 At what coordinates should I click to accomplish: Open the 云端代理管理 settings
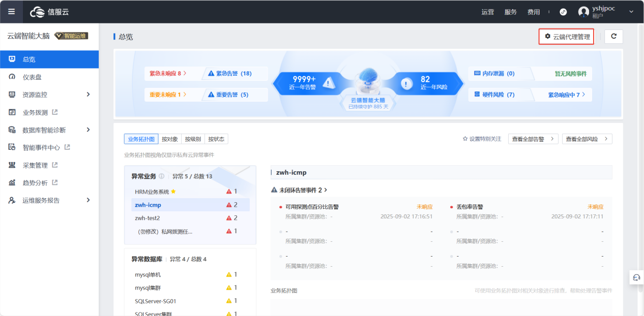tap(567, 37)
